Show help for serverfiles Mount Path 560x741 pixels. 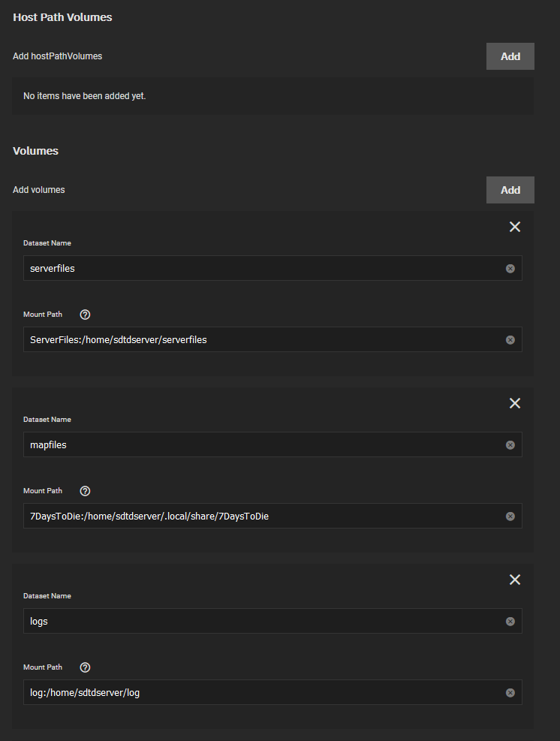pos(85,315)
